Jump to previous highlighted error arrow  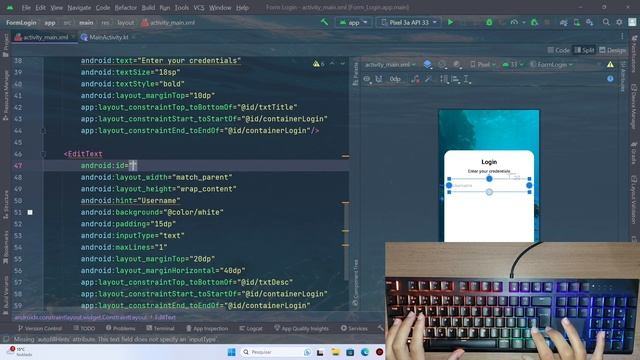(x=332, y=64)
